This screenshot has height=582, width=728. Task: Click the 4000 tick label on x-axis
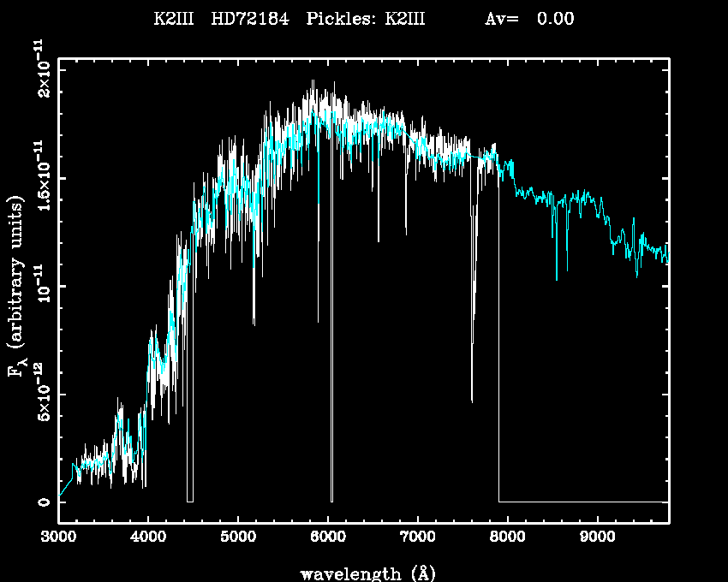tap(148, 537)
